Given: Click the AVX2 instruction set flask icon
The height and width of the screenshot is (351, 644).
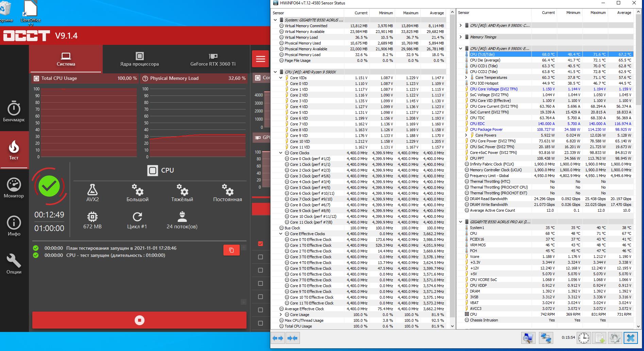Looking at the screenshot, I should coord(92,190).
